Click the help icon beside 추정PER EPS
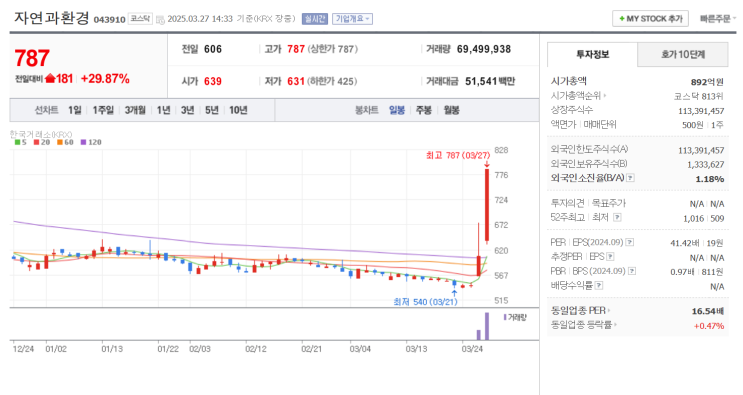Viewport: 743px width, 395px height. click(x=610, y=257)
